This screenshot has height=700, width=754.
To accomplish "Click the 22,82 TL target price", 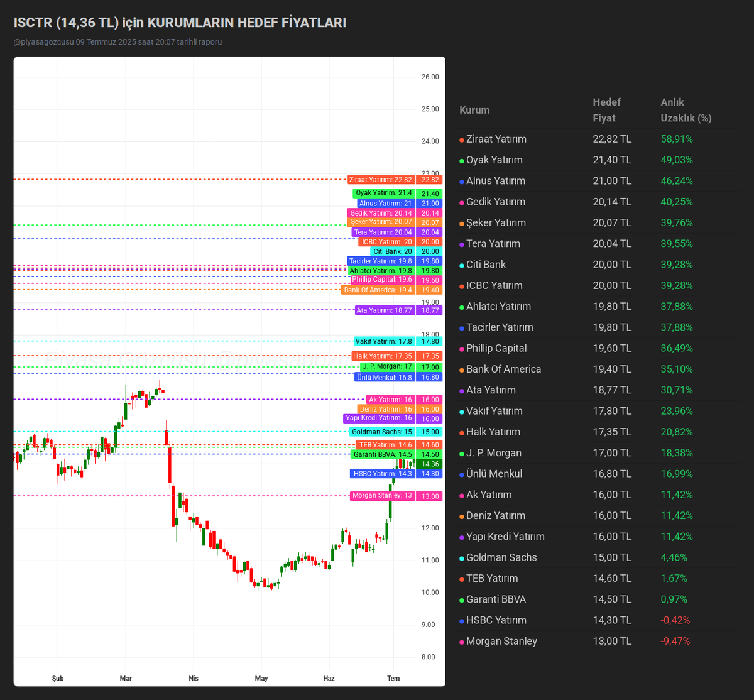I will tap(612, 139).
